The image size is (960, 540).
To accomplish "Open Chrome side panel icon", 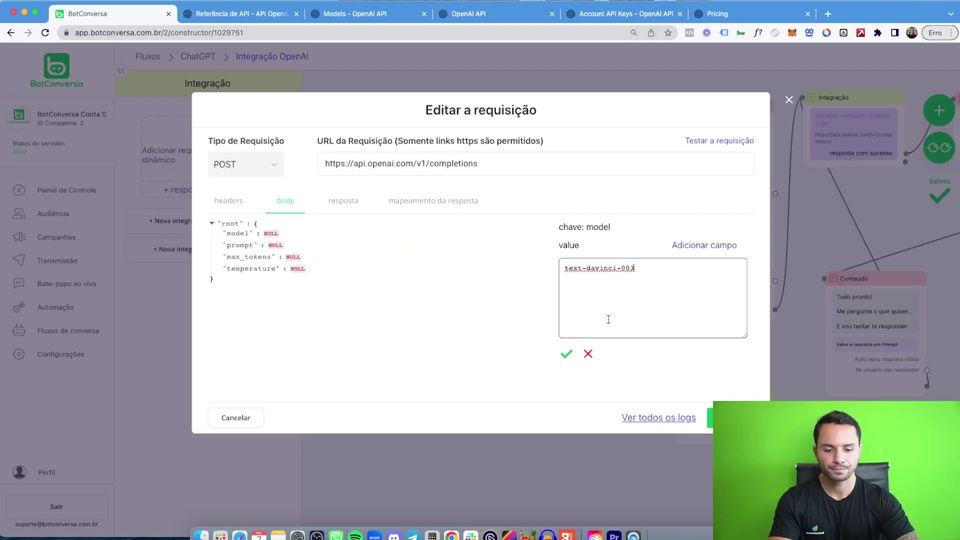I will coord(894,32).
